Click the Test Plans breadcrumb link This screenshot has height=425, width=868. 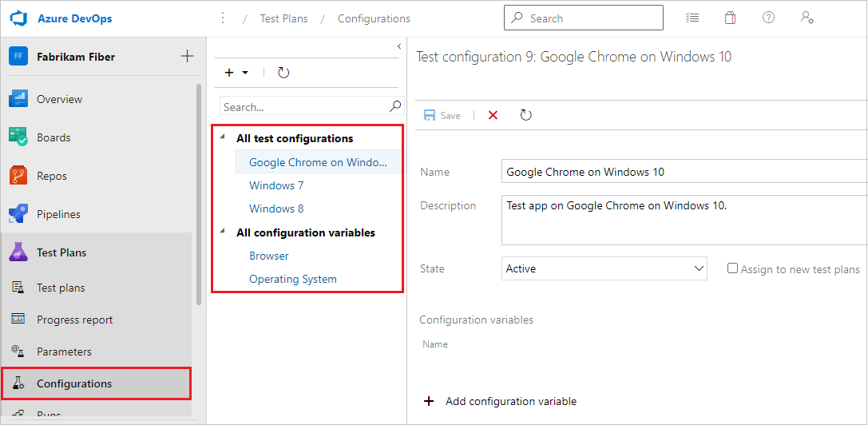283,18
